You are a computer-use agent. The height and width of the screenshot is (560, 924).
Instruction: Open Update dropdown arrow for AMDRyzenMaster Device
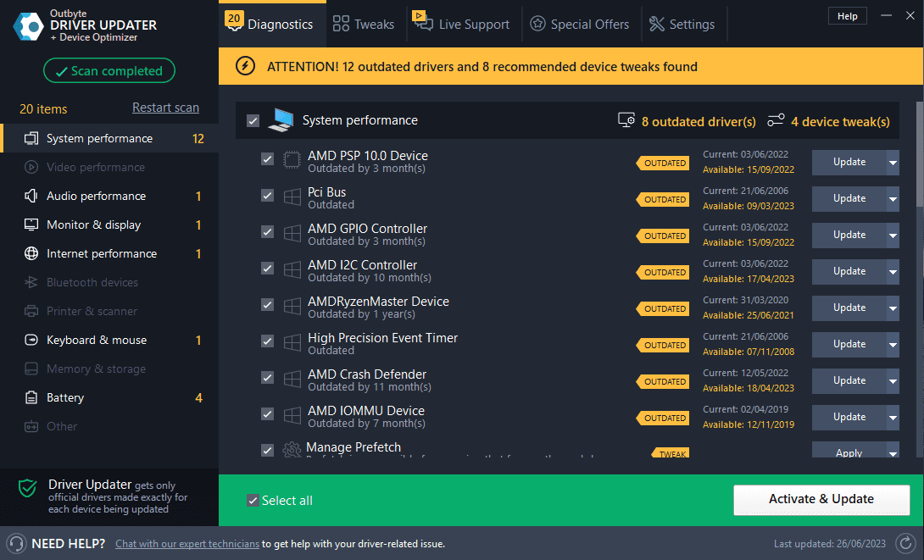point(893,308)
